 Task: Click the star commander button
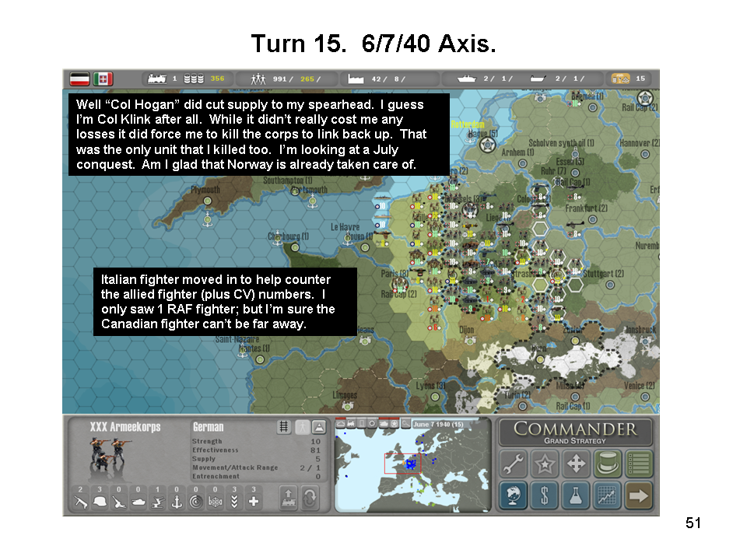(x=545, y=464)
